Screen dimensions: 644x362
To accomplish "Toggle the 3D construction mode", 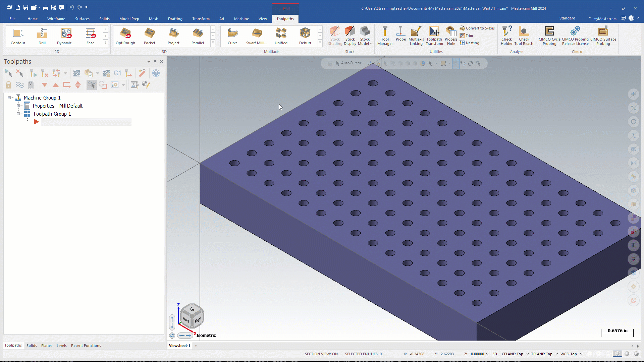I will point(494,354).
